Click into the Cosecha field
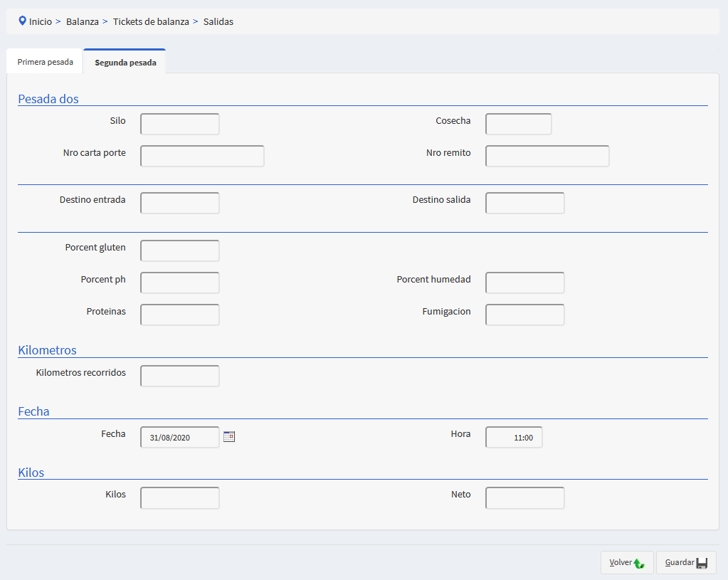Viewport: 728px width, 580px height. click(x=518, y=125)
